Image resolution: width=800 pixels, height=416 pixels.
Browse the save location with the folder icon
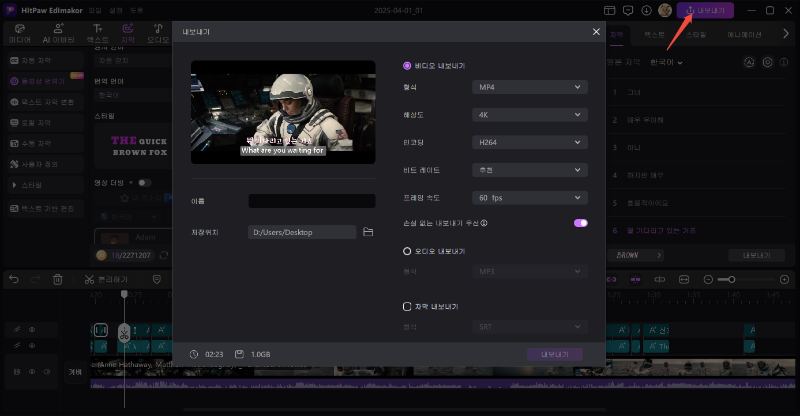pos(368,232)
